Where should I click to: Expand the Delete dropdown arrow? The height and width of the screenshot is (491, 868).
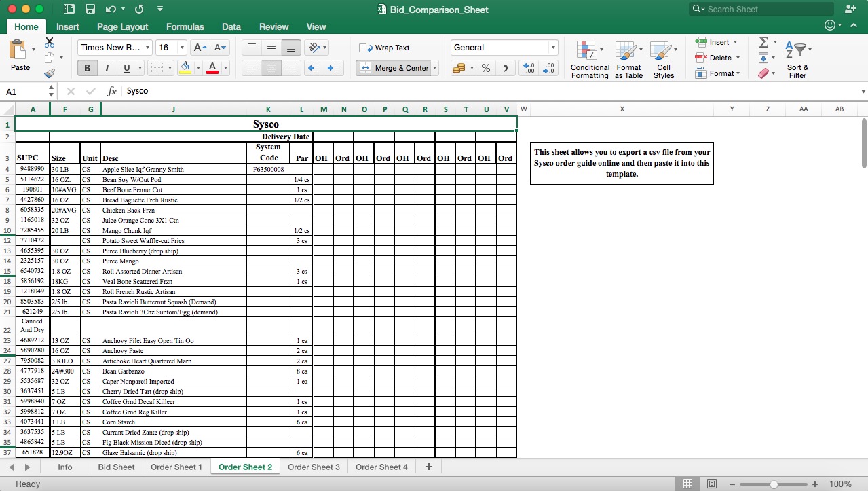click(738, 58)
